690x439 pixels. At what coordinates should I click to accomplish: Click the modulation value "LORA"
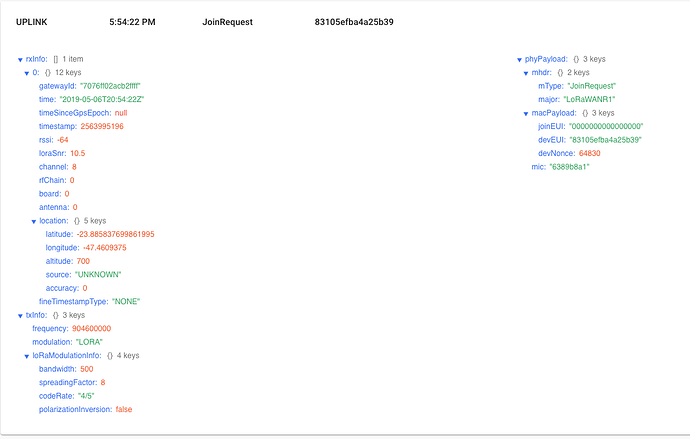[89, 342]
